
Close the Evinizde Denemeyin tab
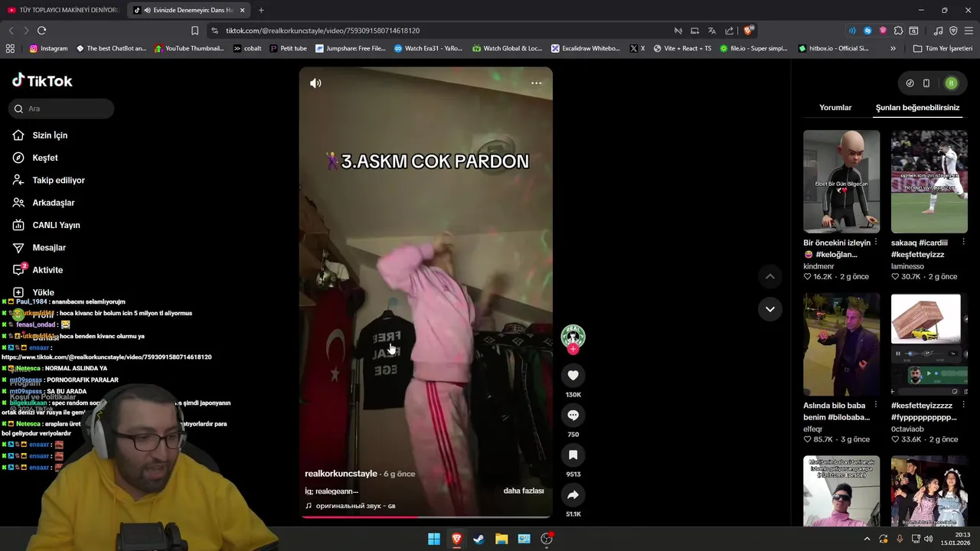(242, 10)
